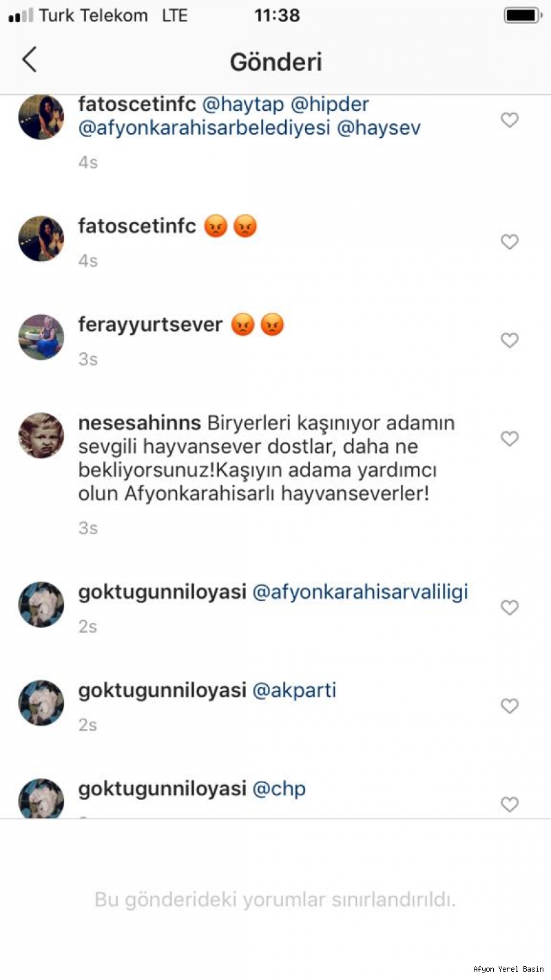The image size is (551, 980).
Task: Like nesesahinns' long comment
Action: (510, 438)
